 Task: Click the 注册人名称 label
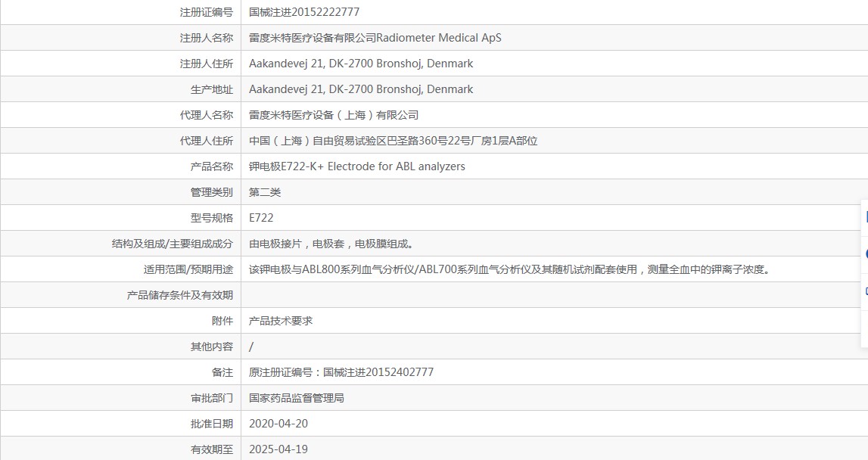coord(206,38)
